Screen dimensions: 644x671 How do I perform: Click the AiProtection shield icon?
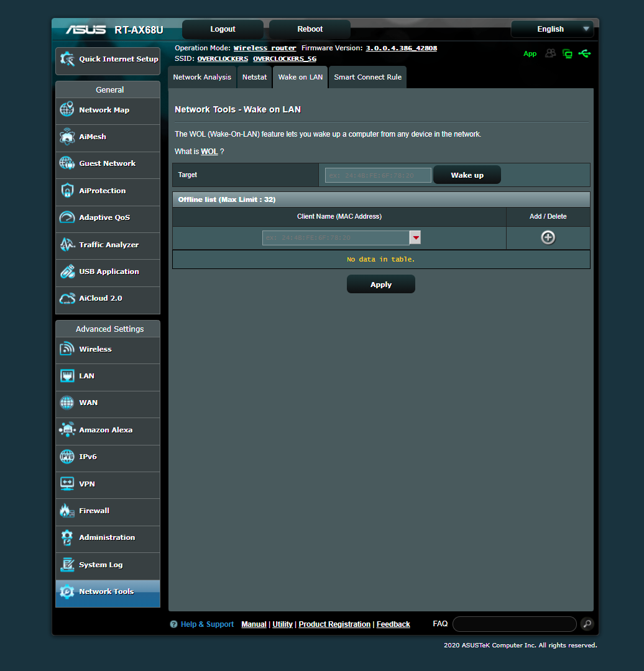point(67,191)
